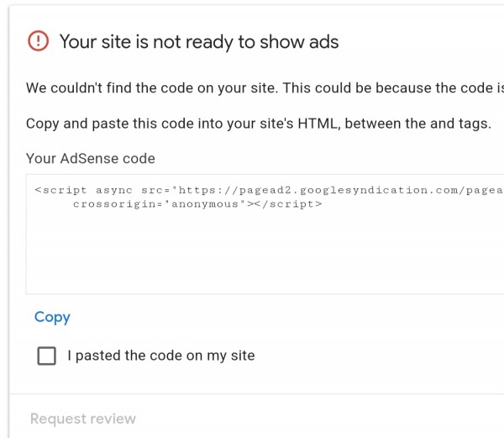Click the "Copy and paste this code" instruction
The height and width of the screenshot is (438, 504).
tap(258, 124)
